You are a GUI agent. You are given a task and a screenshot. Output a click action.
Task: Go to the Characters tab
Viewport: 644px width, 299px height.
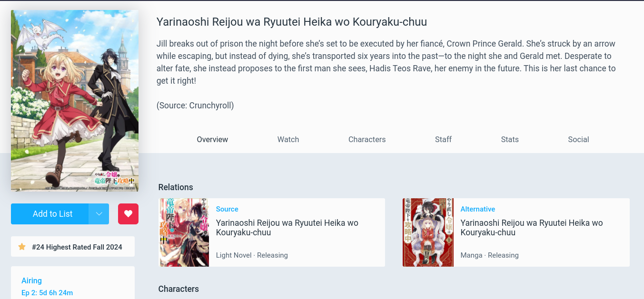367,139
